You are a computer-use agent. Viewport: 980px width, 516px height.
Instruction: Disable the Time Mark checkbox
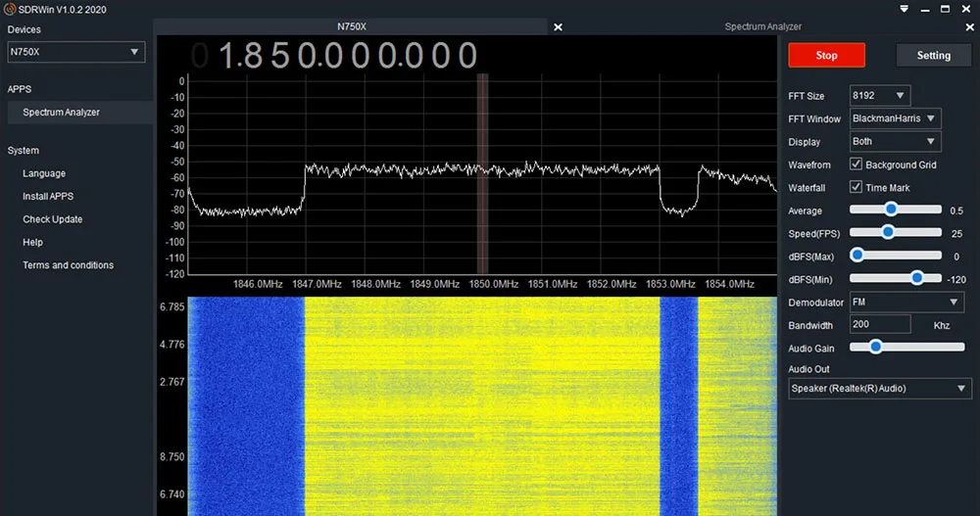pos(856,187)
